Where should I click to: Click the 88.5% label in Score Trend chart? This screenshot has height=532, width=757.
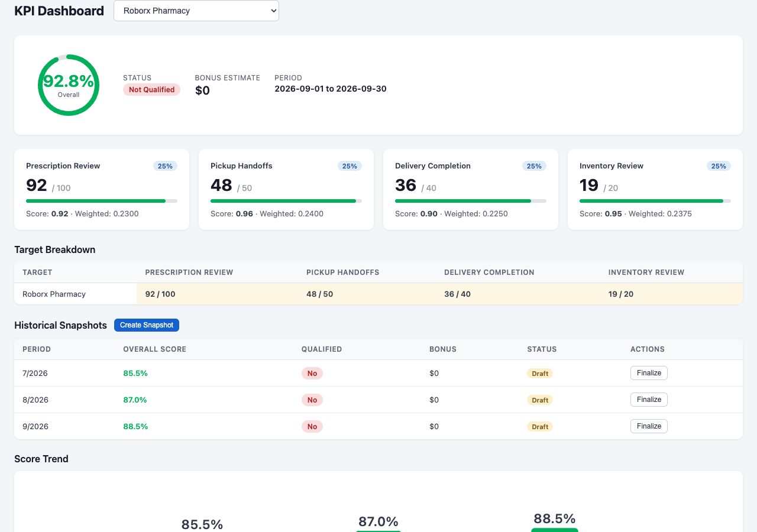(555, 518)
